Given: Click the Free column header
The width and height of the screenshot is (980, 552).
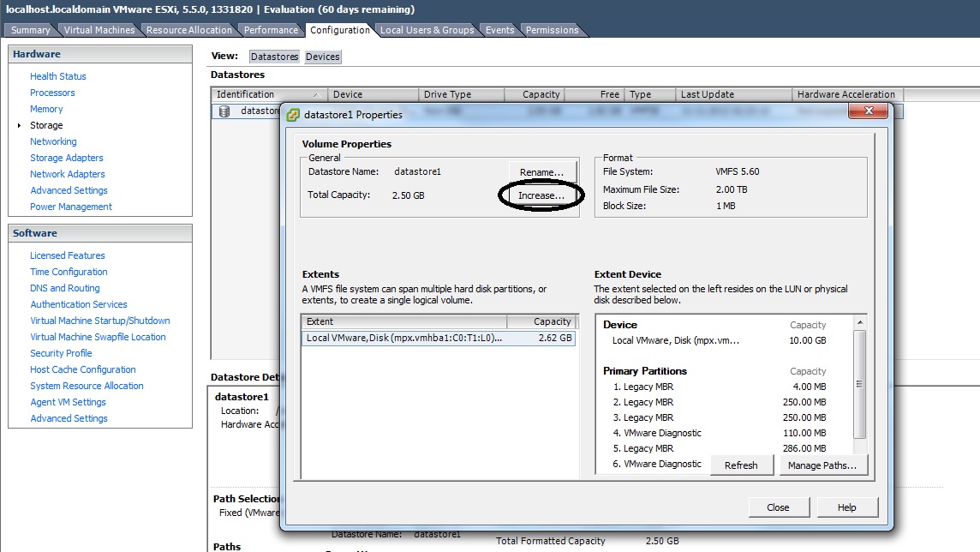Looking at the screenshot, I should click(595, 94).
